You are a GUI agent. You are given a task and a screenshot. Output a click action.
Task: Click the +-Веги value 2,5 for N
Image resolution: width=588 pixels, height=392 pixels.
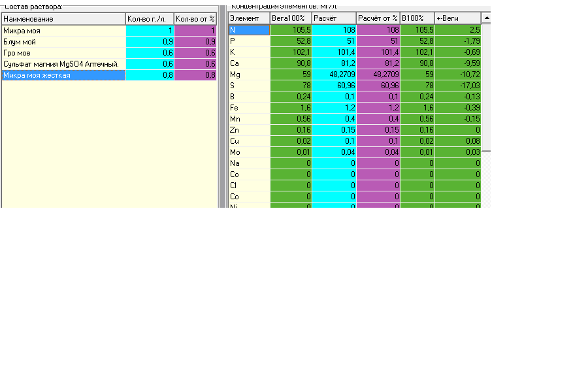[x=457, y=30]
